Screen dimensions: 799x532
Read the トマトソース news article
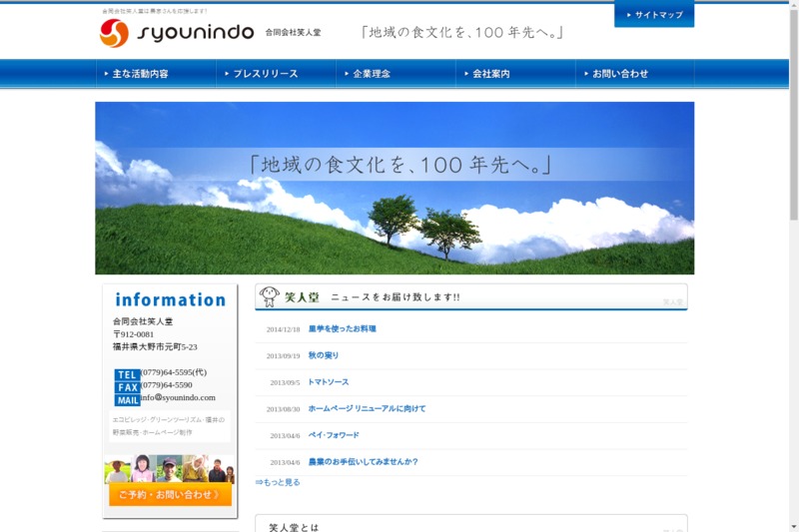pyautogui.click(x=329, y=382)
